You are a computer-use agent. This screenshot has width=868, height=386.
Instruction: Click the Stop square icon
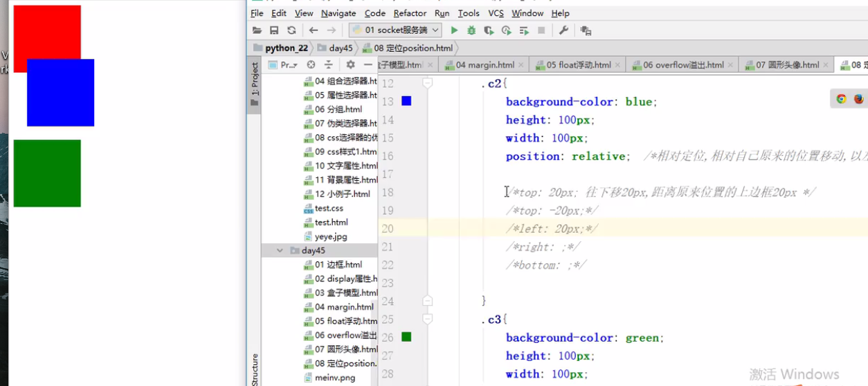(x=541, y=30)
